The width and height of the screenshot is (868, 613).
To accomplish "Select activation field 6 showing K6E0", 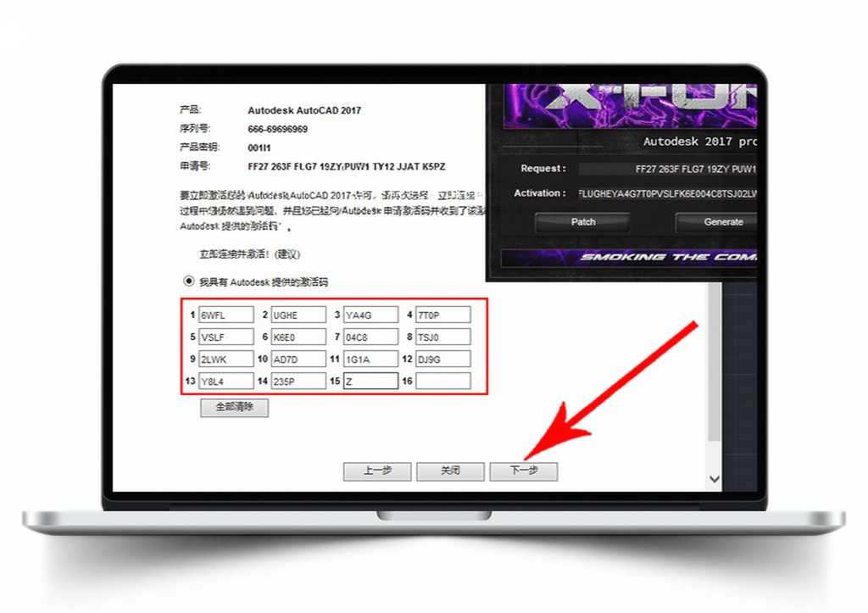I will [x=298, y=337].
